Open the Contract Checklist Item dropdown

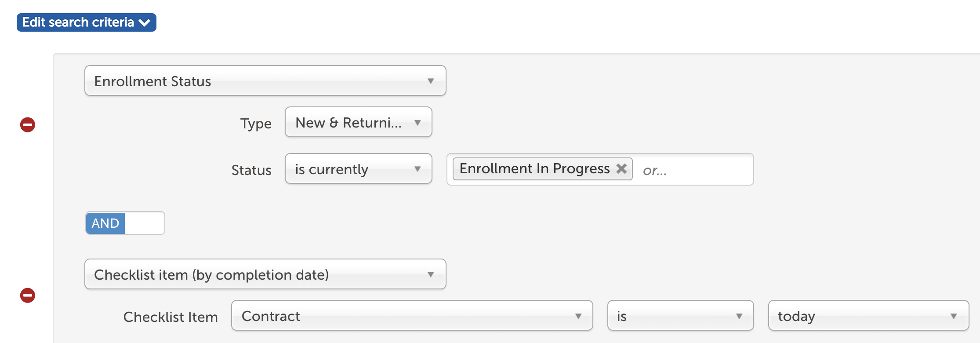tap(412, 316)
